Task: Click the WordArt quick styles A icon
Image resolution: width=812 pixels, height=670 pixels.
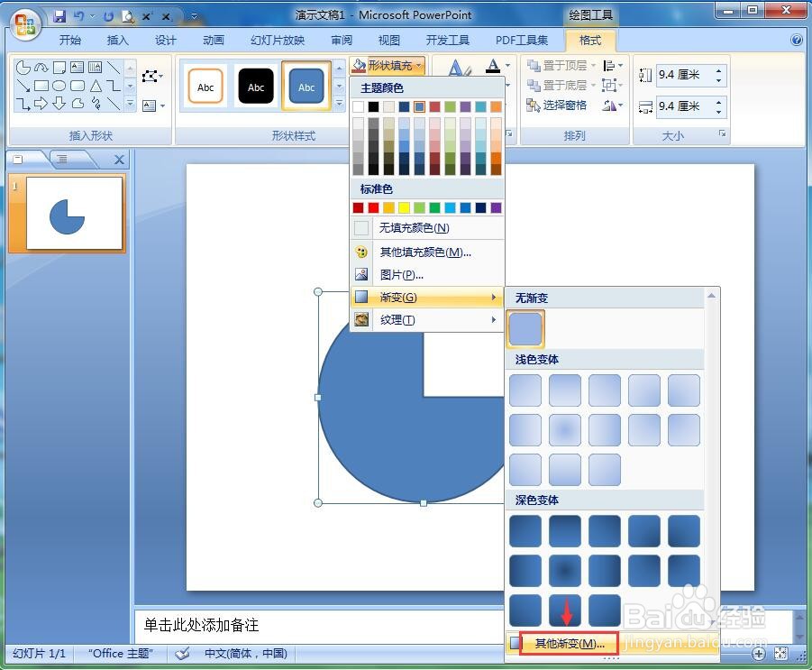Action: (459, 68)
